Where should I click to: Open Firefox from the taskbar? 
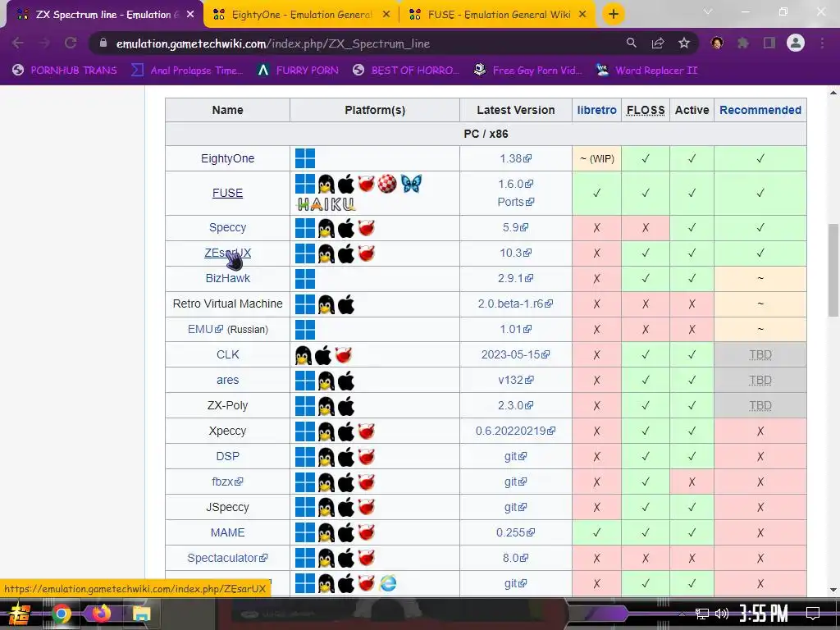click(101, 614)
